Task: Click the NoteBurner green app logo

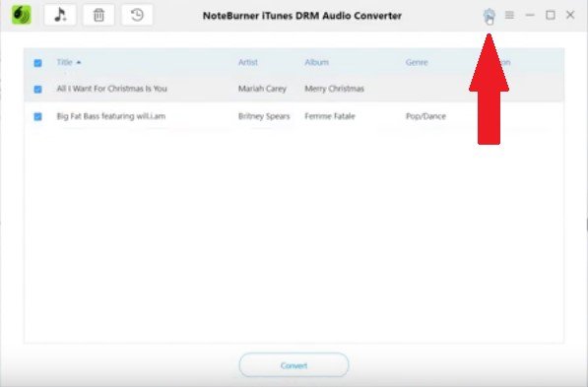Action: (x=22, y=15)
